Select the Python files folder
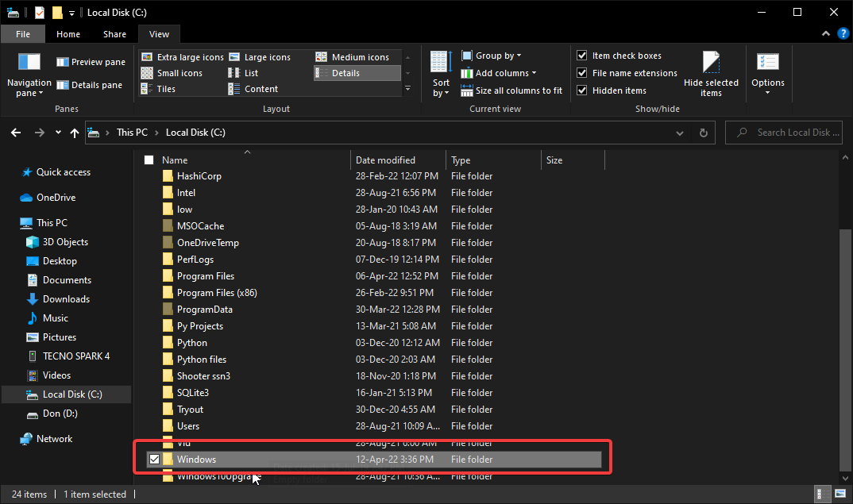Image resolution: width=853 pixels, height=504 pixels. (x=201, y=360)
